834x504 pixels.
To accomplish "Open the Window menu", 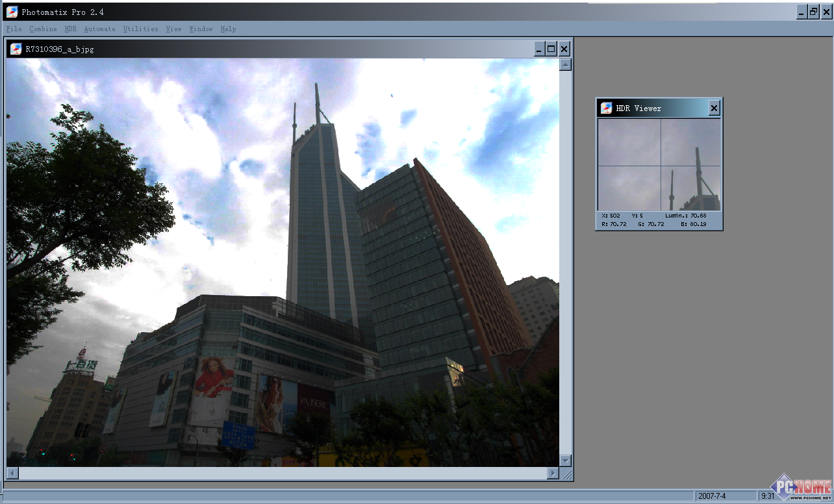I will click(201, 29).
